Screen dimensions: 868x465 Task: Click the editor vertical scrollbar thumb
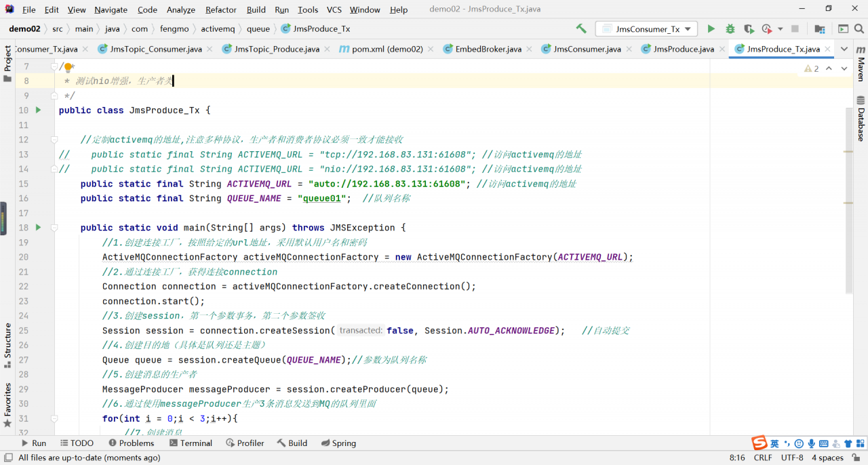849,200
